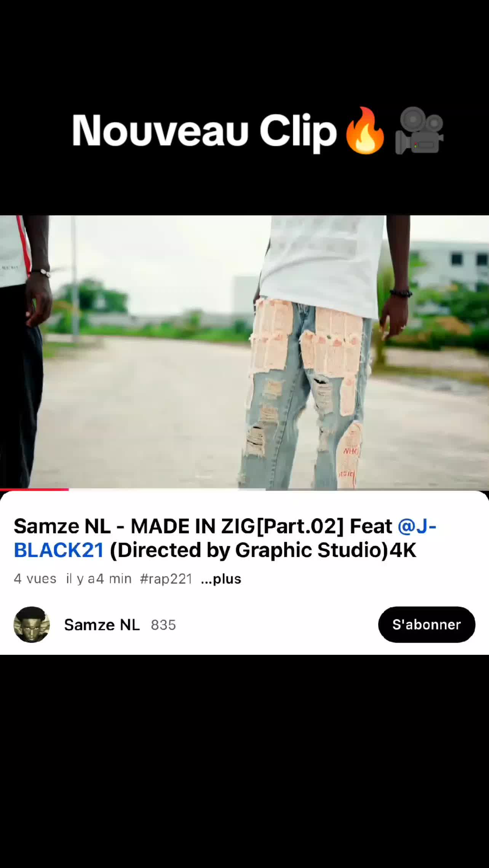Tap the fire emoji in the caption
This screenshot has width=489, height=868.
coord(365,131)
